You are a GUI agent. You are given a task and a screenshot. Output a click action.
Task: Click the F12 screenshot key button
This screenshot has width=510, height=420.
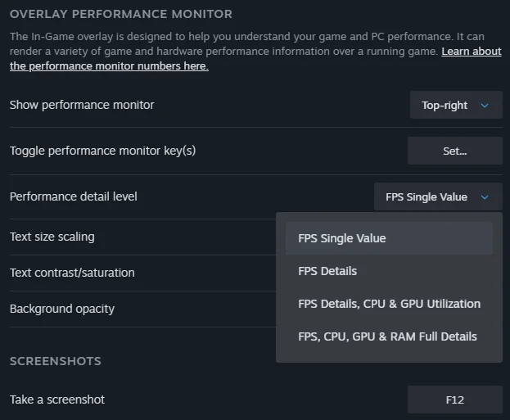click(x=454, y=400)
